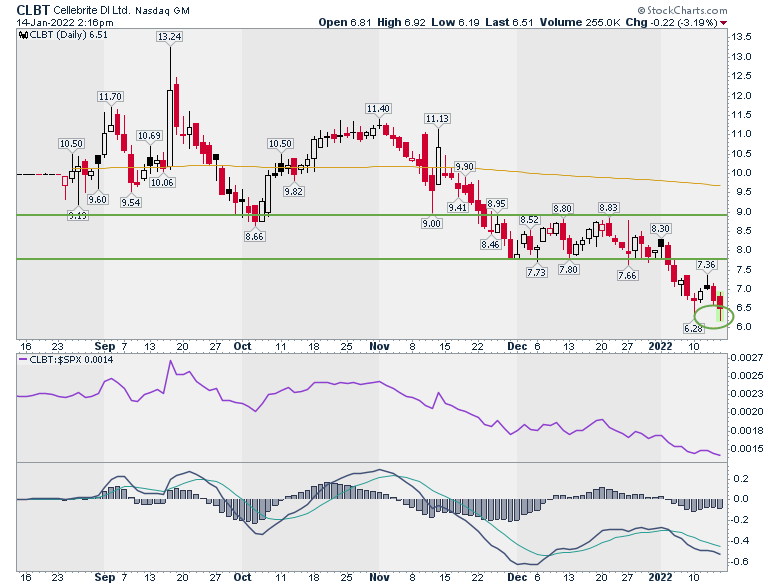Click the 9.54 low price label

pos(131,202)
